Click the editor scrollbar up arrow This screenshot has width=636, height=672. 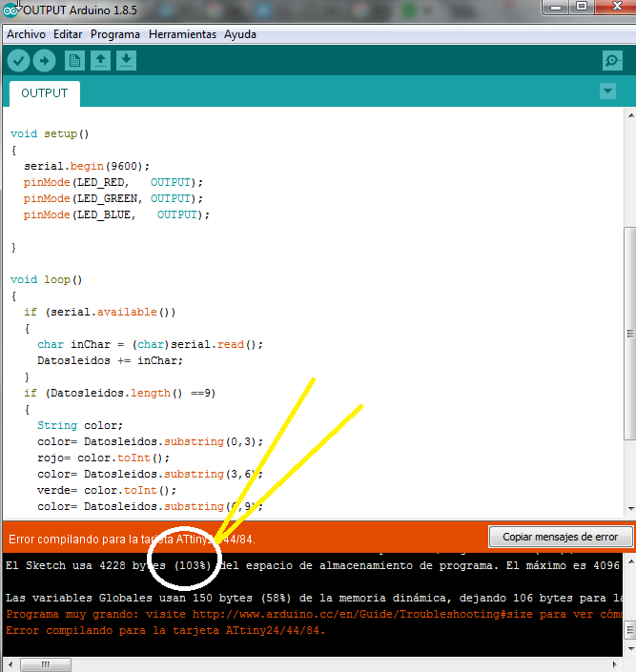point(630,115)
